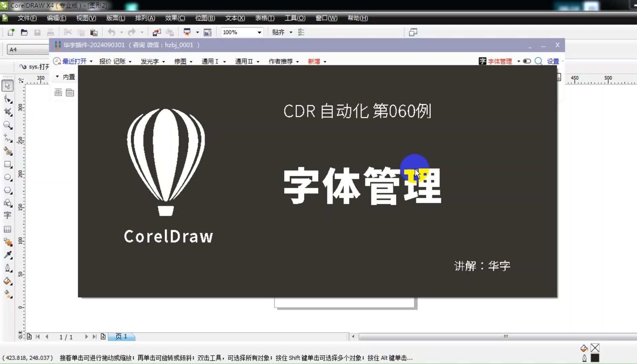Select the Crop tool
Viewport: 637px width, 364px height.
coord(8,112)
